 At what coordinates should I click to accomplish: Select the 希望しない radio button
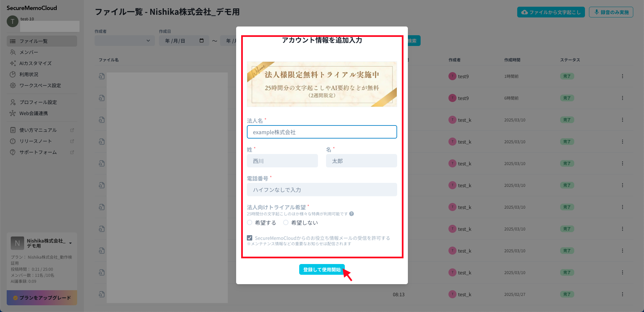pyautogui.click(x=286, y=222)
